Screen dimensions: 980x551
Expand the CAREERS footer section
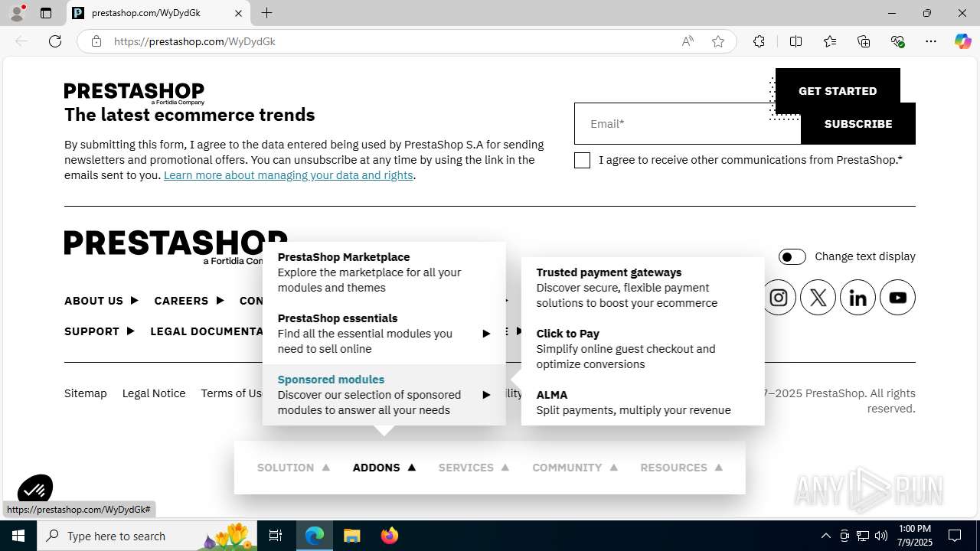click(x=189, y=301)
